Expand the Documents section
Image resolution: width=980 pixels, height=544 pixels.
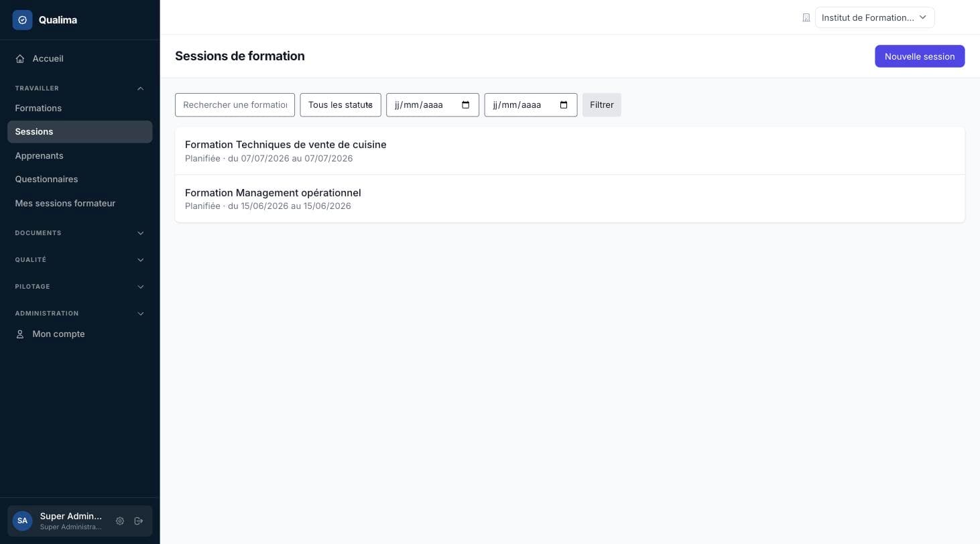(80, 233)
